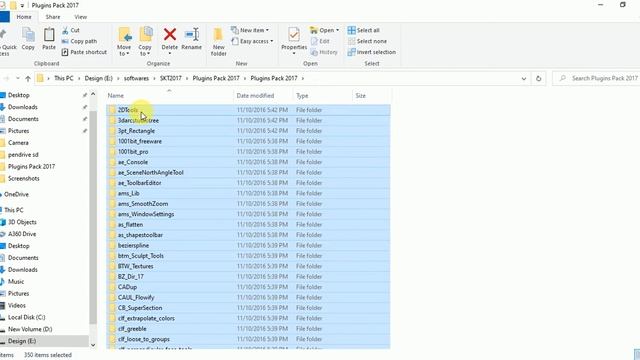Select New Volume (D:) in sidebar
The width and height of the screenshot is (640, 360).
(30, 329)
